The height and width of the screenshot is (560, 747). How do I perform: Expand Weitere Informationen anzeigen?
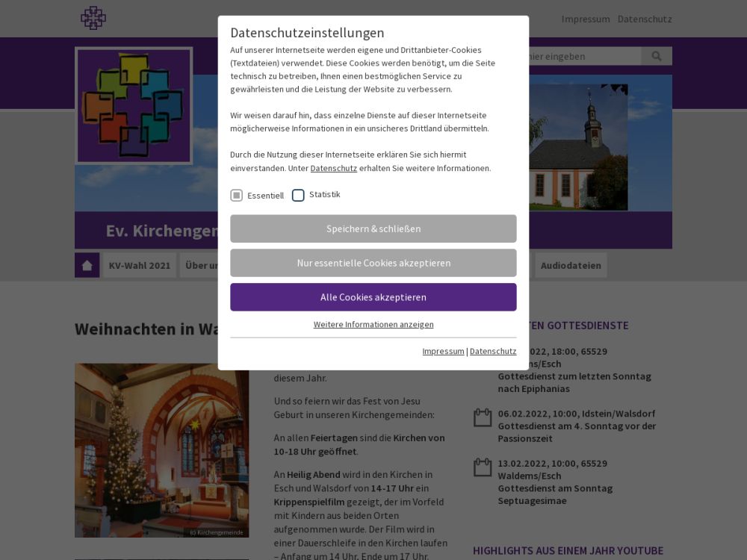[373, 324]
